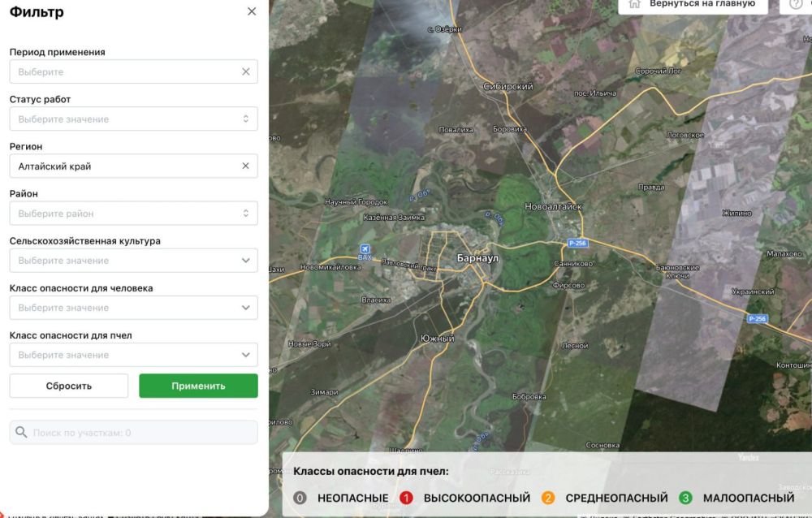Open the Статус работ dropdown
This screenshot has width=812, height=518.
click(x=134, y=119)
